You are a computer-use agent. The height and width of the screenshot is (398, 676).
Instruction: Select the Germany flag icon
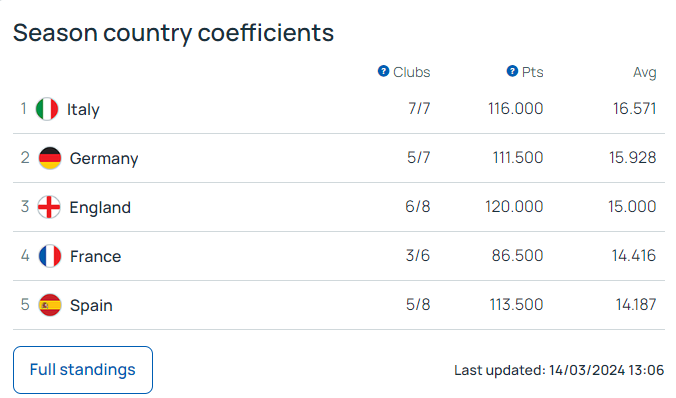pos(50,158)
